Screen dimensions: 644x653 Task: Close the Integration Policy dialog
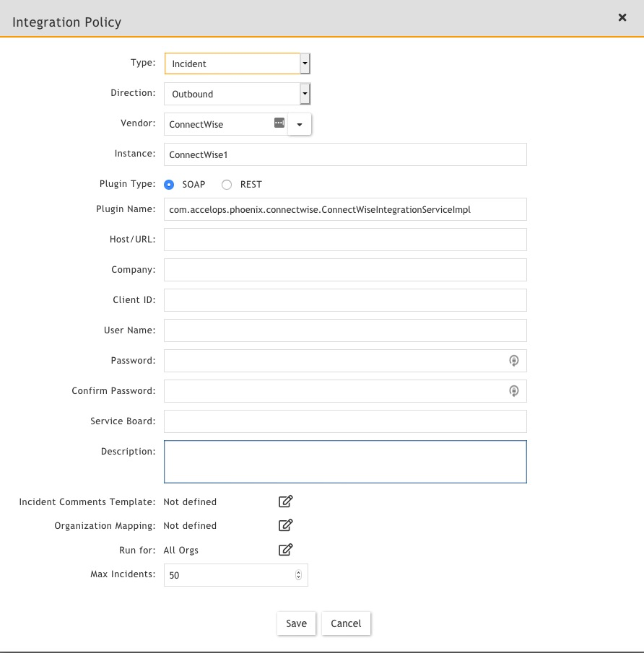(622, 18)
